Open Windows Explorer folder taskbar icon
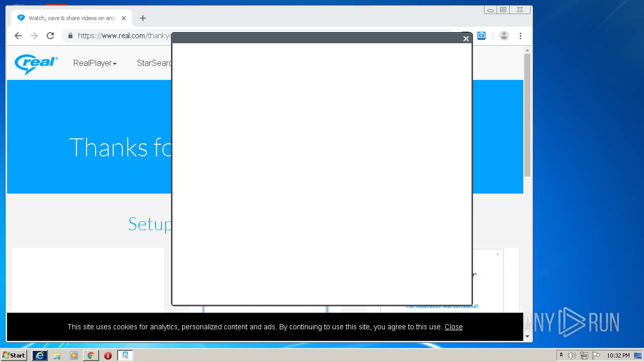 (x=57, y=355)
